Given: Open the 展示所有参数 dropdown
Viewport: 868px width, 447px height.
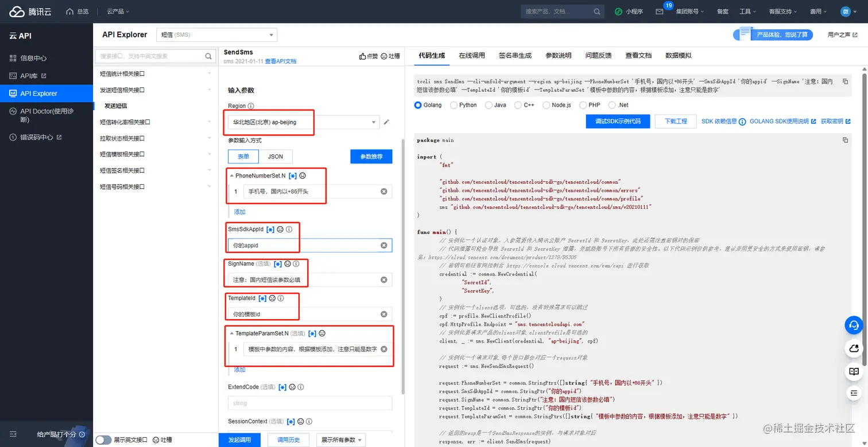Looking at the screenshot, I should point(341,440).
